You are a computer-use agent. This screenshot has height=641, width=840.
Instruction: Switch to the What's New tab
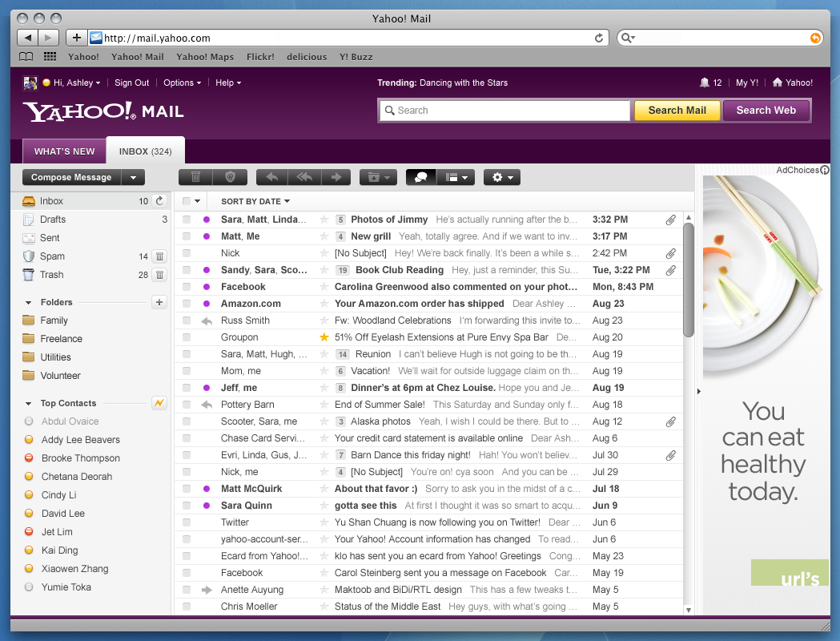64,151
